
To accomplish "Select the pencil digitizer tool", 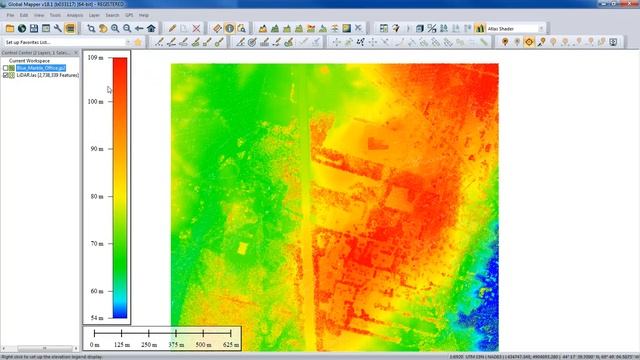I will pos(172,28).
